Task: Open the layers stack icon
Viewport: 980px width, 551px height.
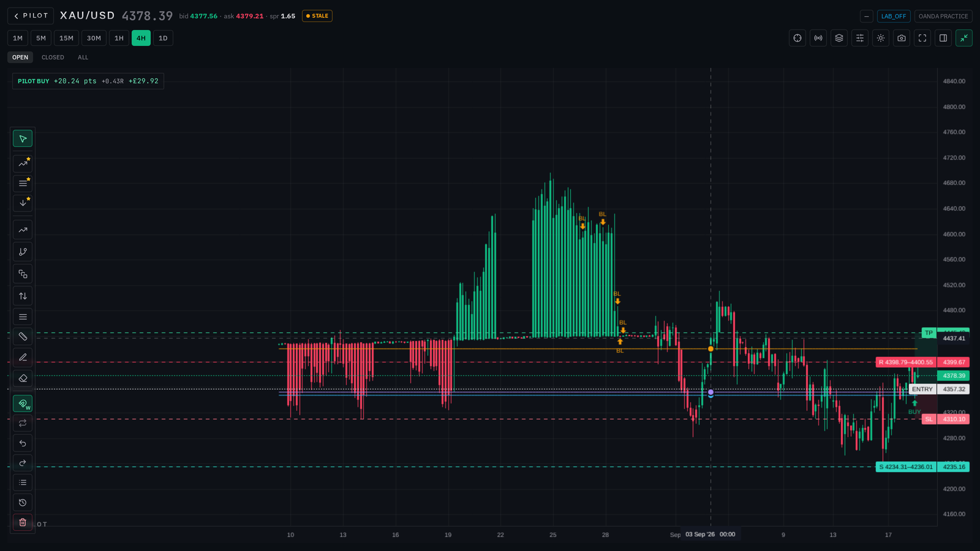Action: (839, 38)
